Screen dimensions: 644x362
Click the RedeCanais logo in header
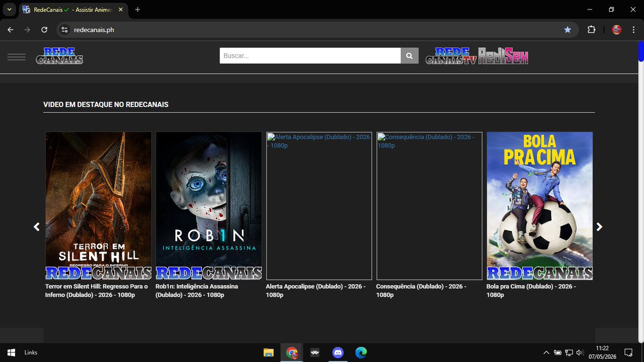(x=60, y=56)
